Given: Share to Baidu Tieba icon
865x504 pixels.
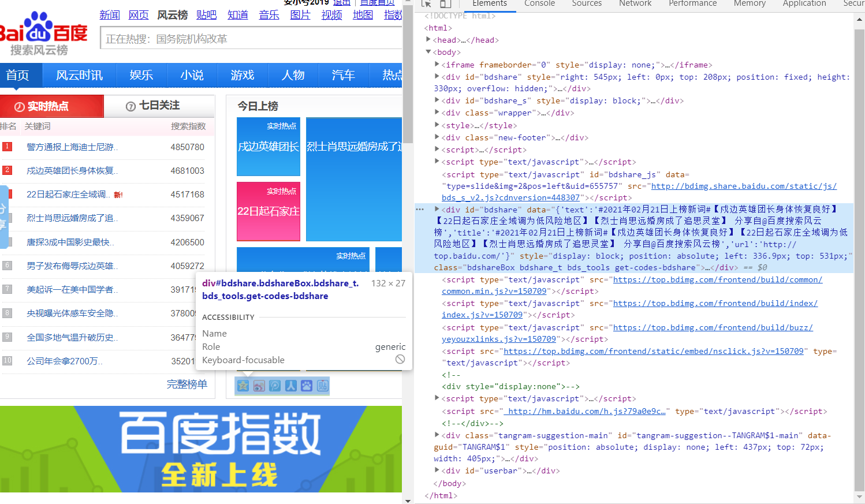Looking at the screenshot, I should click(x=323, y=386).
